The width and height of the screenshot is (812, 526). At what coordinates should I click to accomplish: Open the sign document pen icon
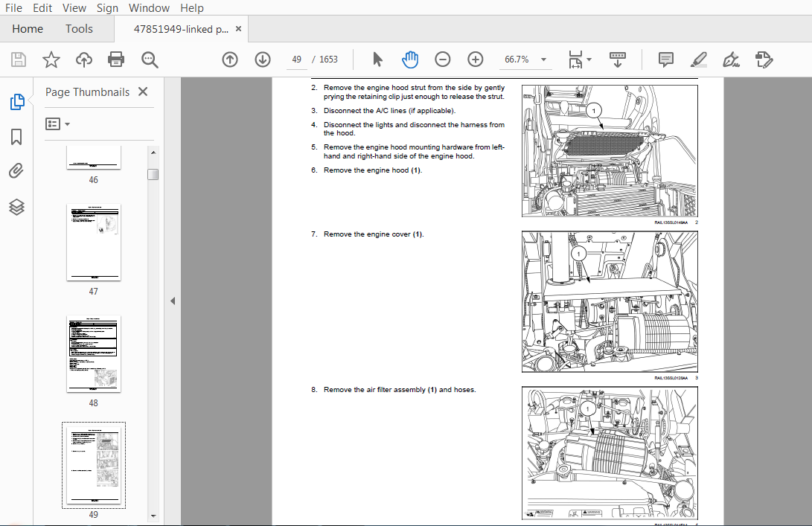[731, 60]
